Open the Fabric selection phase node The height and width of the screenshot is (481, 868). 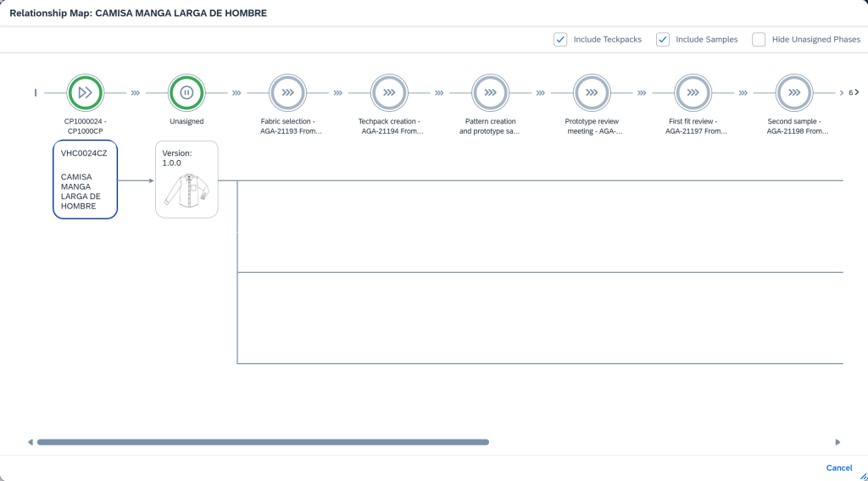tap(287, 92)
